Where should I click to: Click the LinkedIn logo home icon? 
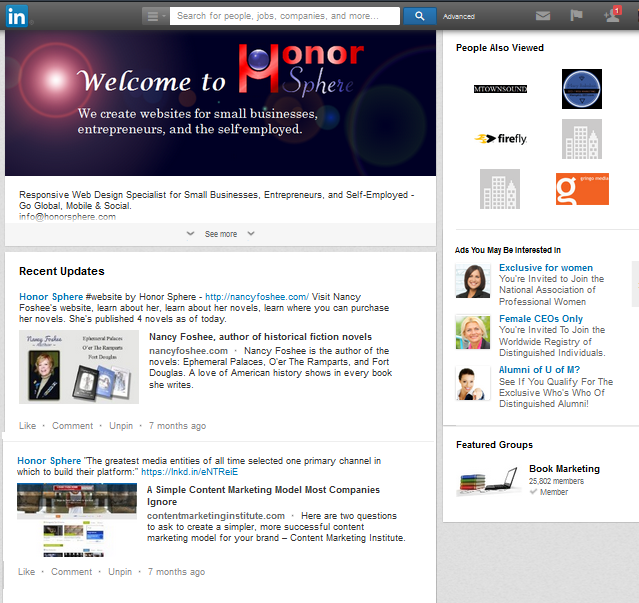[17, 16]
